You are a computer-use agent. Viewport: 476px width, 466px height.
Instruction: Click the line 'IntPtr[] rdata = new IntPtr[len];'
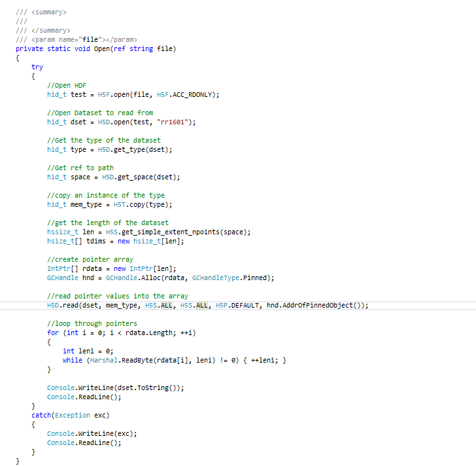pos(111,269)
